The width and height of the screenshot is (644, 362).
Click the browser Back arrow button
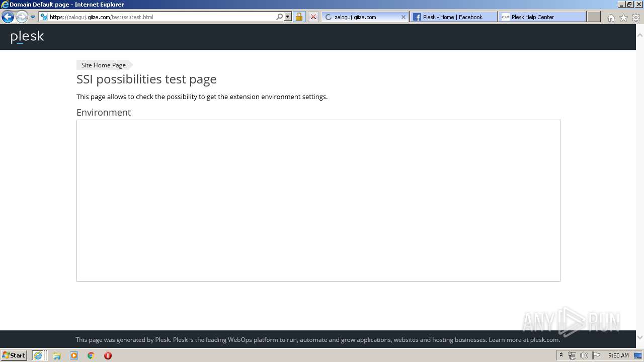click(8, 17)
